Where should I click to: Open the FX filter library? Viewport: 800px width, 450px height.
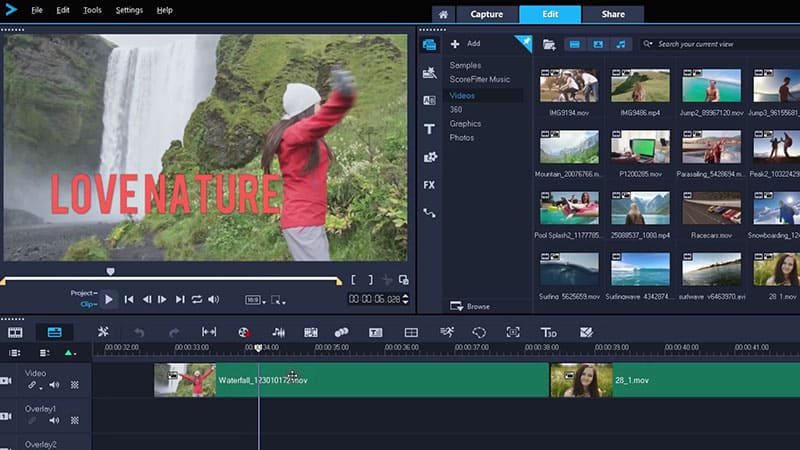(x=429, y=185)
